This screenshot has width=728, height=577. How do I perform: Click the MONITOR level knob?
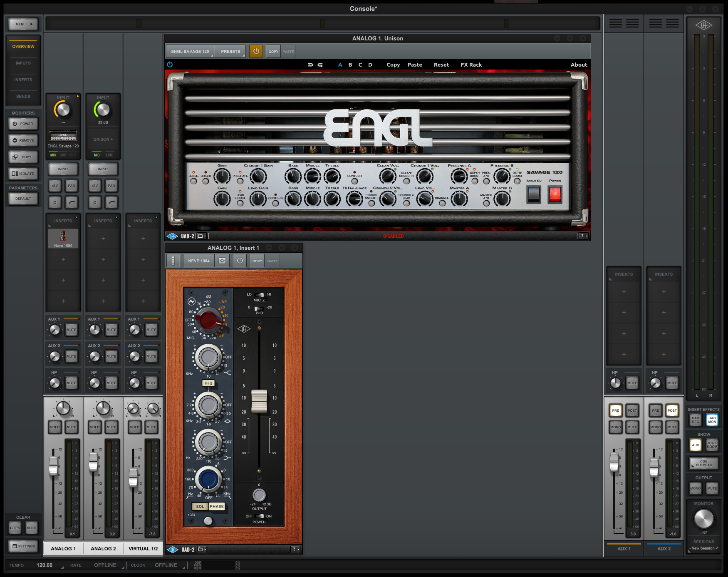coord(703,519)
